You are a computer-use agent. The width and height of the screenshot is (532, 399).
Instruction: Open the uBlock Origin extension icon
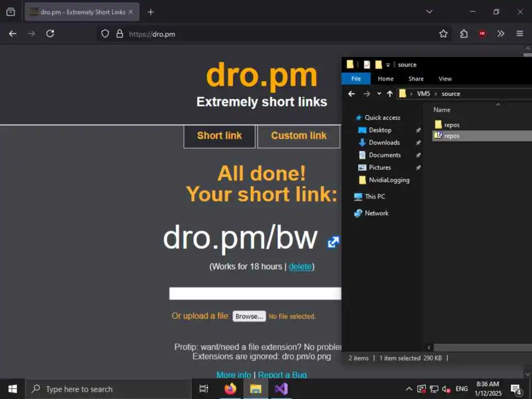pyautogui.click(x=482, y=33)
